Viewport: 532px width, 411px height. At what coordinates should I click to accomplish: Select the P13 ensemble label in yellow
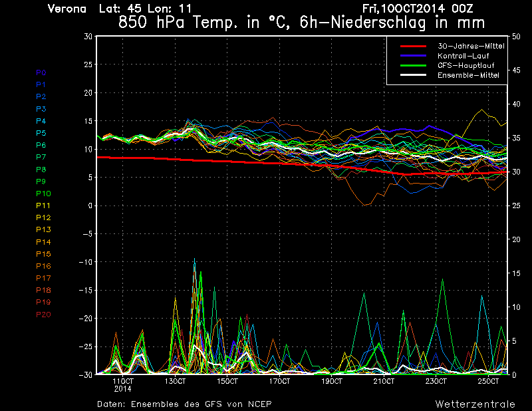43,229
